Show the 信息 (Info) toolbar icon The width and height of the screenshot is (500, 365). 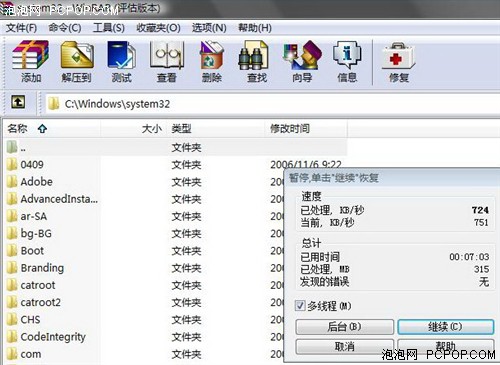click(347, 55)
